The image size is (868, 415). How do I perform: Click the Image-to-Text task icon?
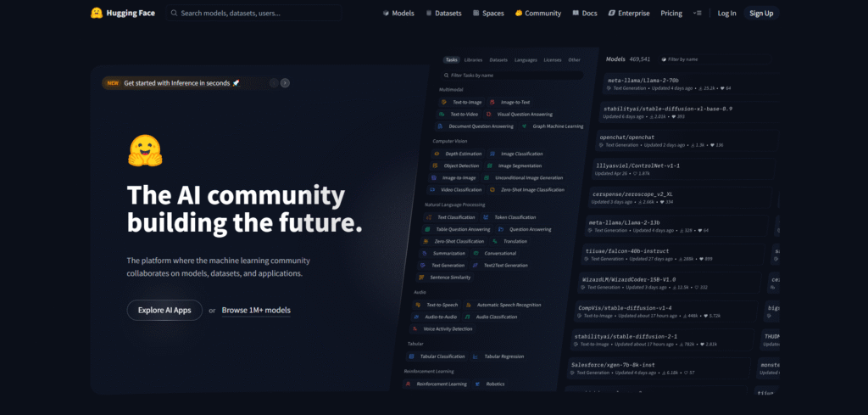494,103
